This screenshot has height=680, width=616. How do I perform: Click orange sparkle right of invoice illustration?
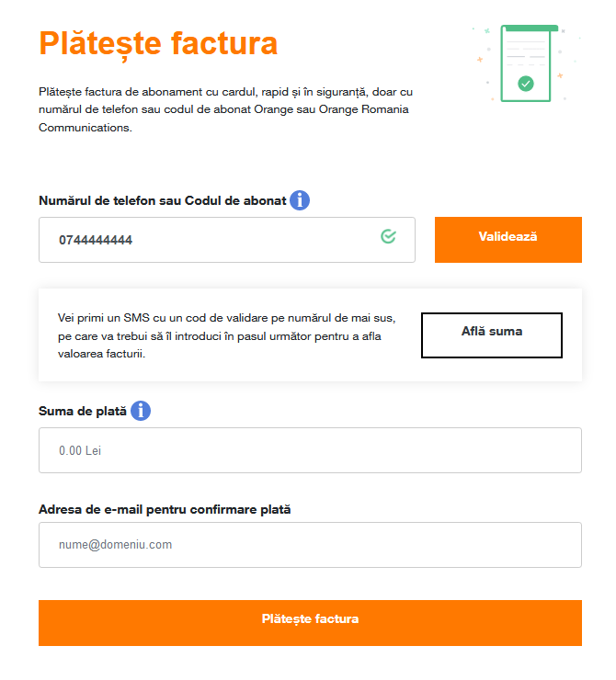pos(560,75)
